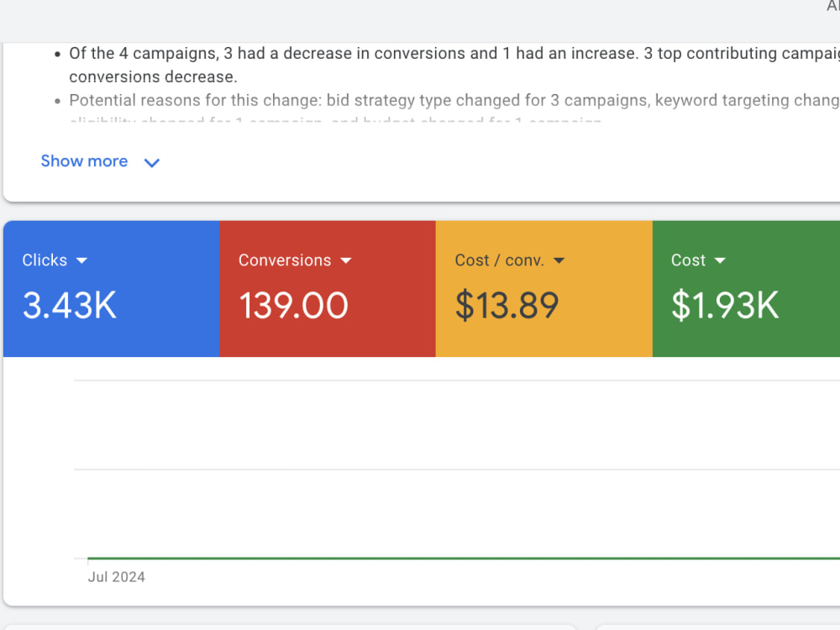Click the 3.43K clicks value

click(x=69, y=306)
